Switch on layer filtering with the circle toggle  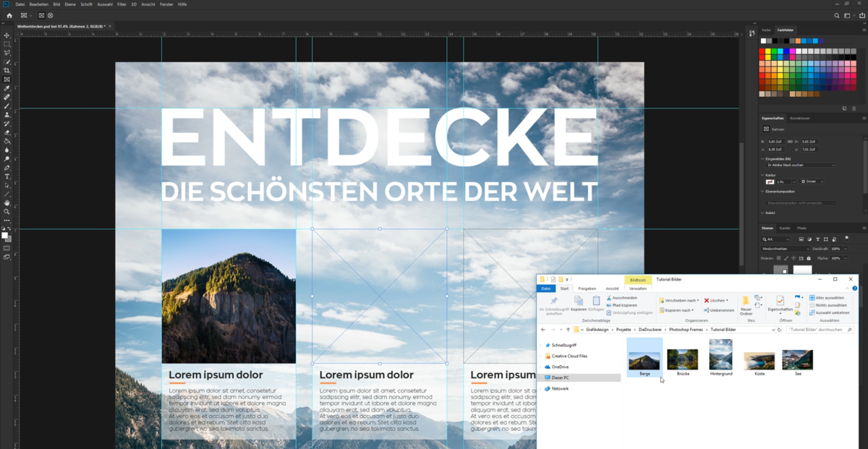pos(846,239)
